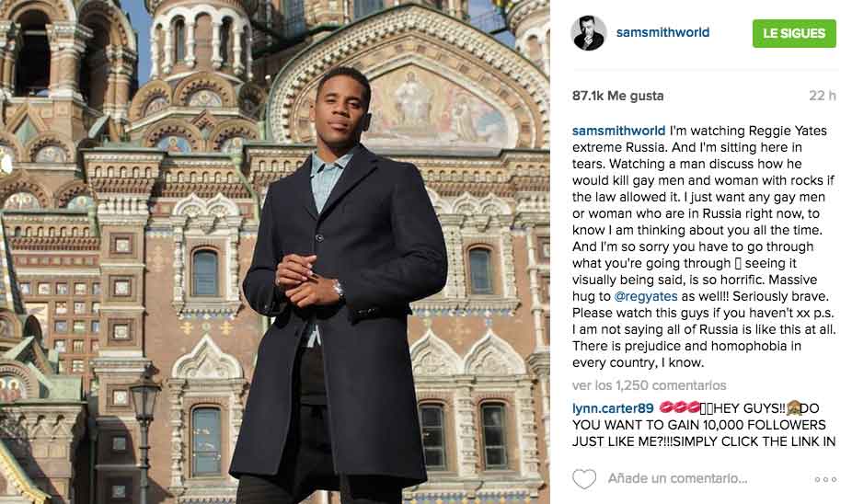The image size is (852, 504).
Task: Click the Añade un comentario input field
Action: coord(677,478)
